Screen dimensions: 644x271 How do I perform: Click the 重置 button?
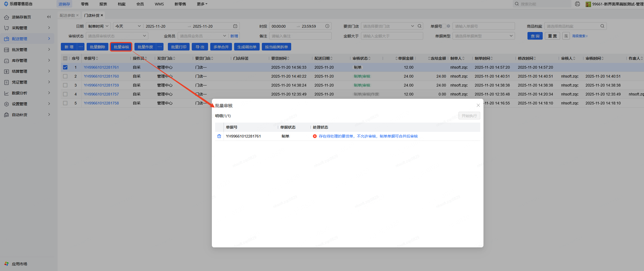(552, 36)
